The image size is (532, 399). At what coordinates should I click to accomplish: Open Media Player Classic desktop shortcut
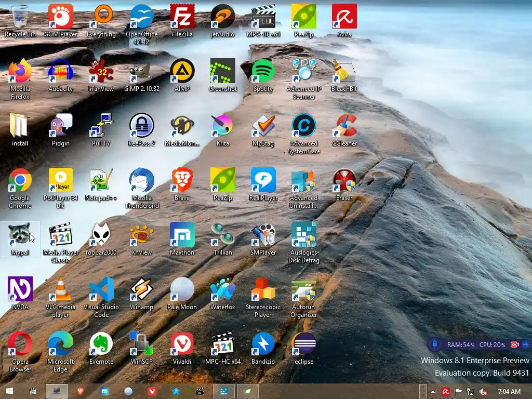tap(60, 243)
